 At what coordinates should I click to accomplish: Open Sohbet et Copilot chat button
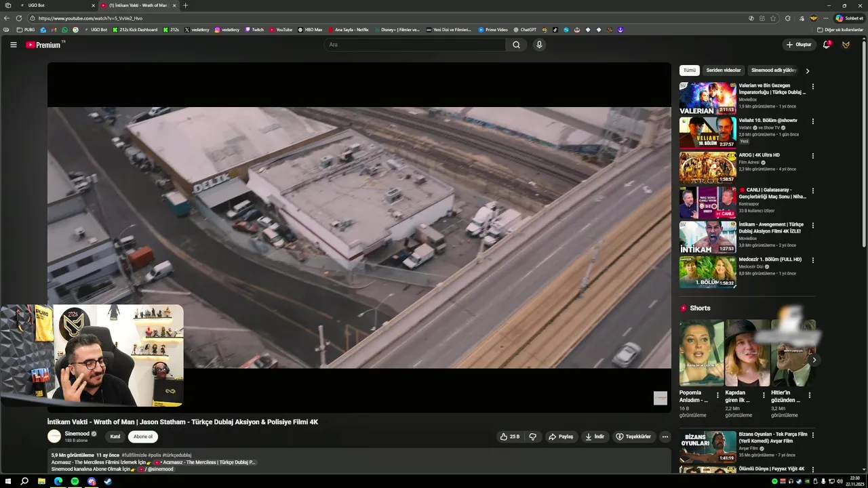click(849, 18)
